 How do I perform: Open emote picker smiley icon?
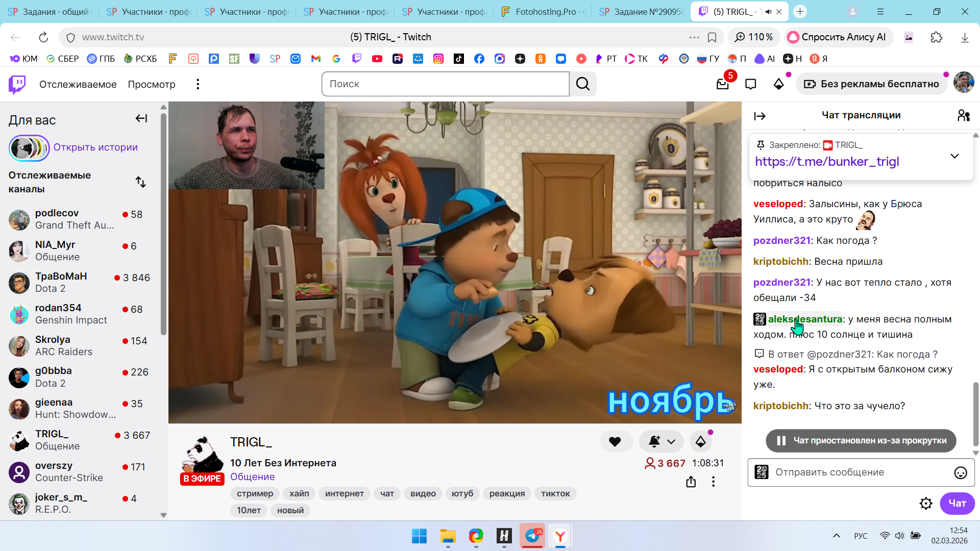[961, 472]
